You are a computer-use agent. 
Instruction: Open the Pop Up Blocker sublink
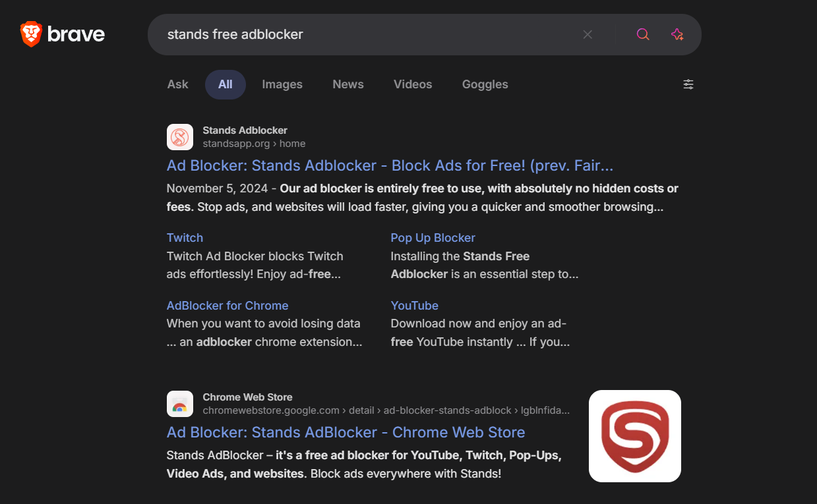point(433,238)
